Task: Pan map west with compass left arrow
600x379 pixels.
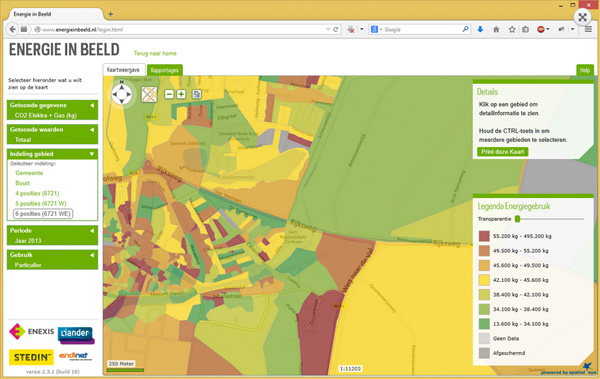Action: coord(114,94)
